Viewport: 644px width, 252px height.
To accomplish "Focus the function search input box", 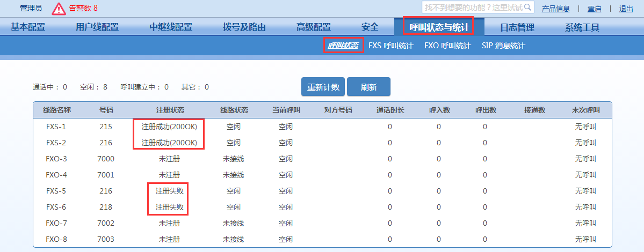I will 473,7.
